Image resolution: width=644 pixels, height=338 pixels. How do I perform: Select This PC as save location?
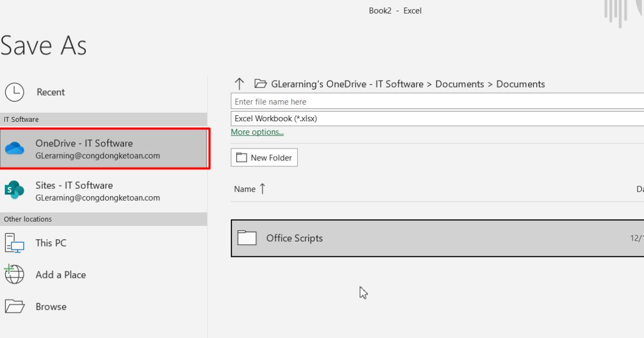50,243
